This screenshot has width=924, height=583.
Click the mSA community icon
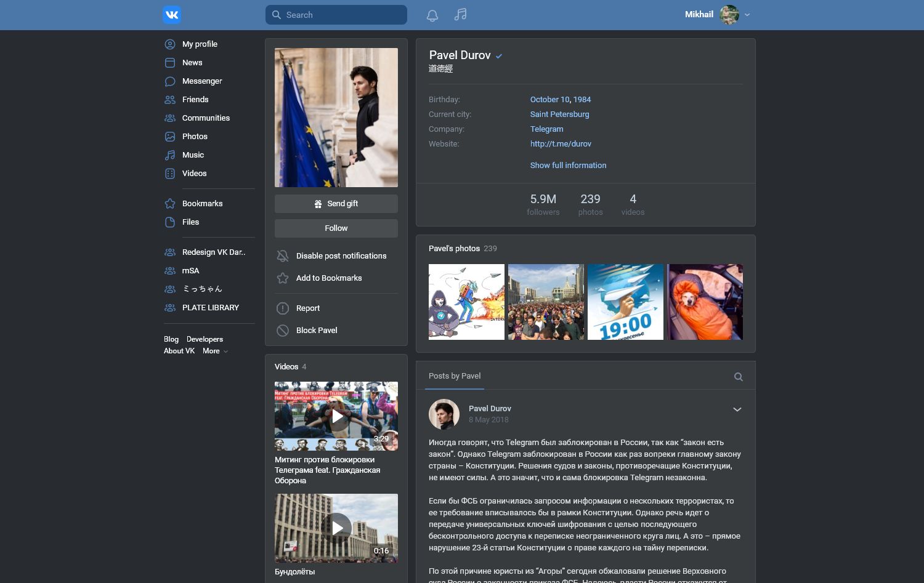170,271
